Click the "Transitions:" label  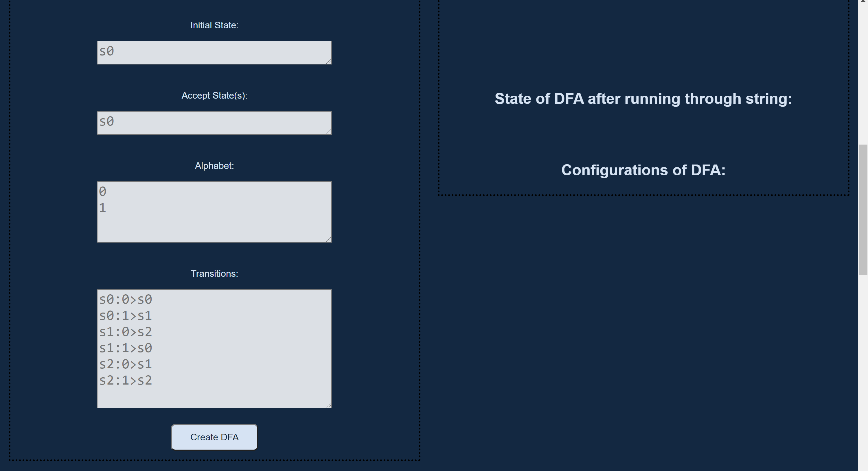click(x=214, y=273)
